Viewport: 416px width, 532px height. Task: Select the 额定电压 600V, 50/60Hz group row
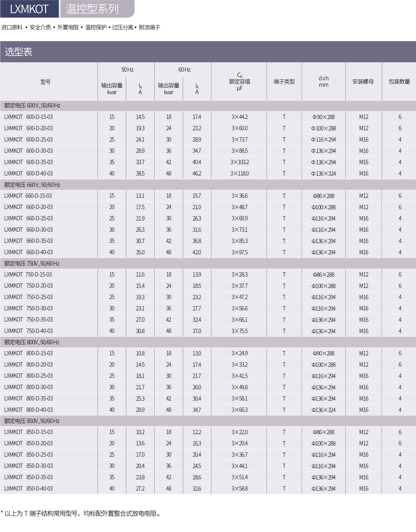pos(32,106)
